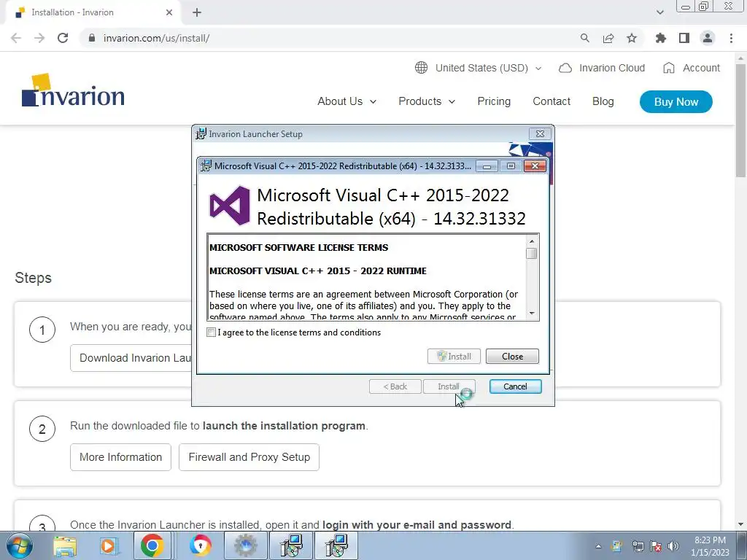Image resolution: width=747 pixels, height=560 pixels.
Task: Click the volume speaker tray icon
Action: pos(673,546)
